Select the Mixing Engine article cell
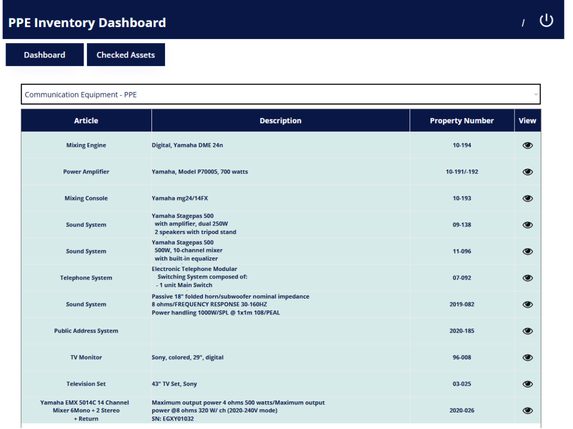The height and width of the screenshot is (429, 573). pyautogui.click(x=86, y=145)
